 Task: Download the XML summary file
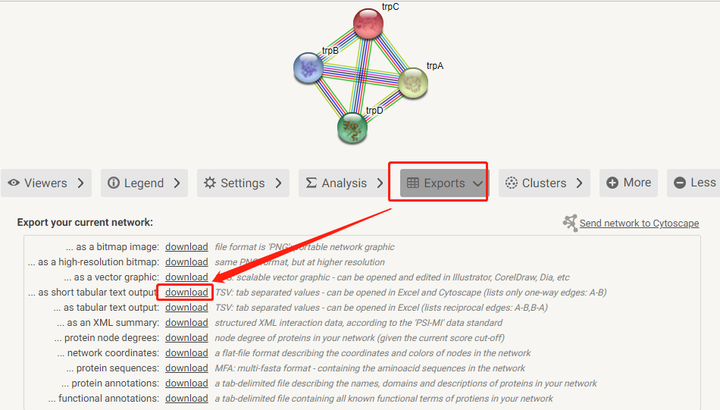(186, 323)
